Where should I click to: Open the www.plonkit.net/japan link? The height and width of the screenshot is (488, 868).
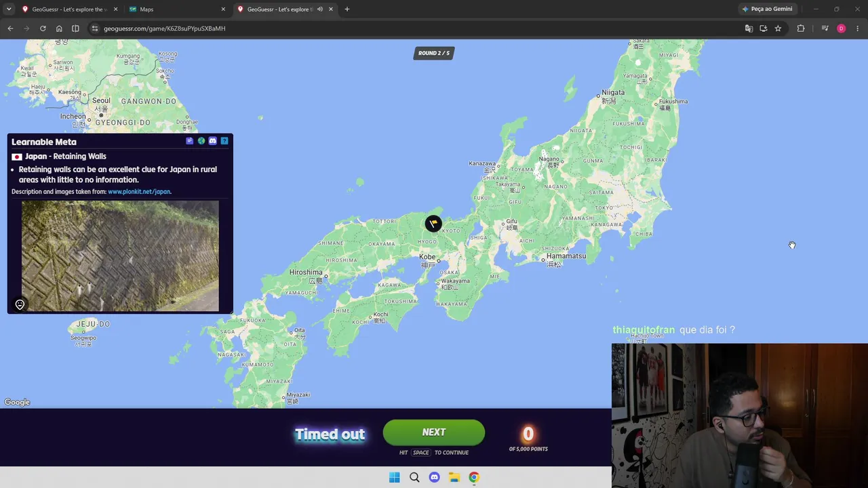(x=139, y=192)
